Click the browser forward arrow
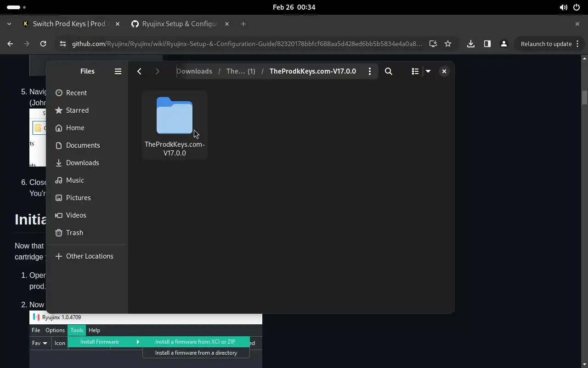 [x=27, y=44]
